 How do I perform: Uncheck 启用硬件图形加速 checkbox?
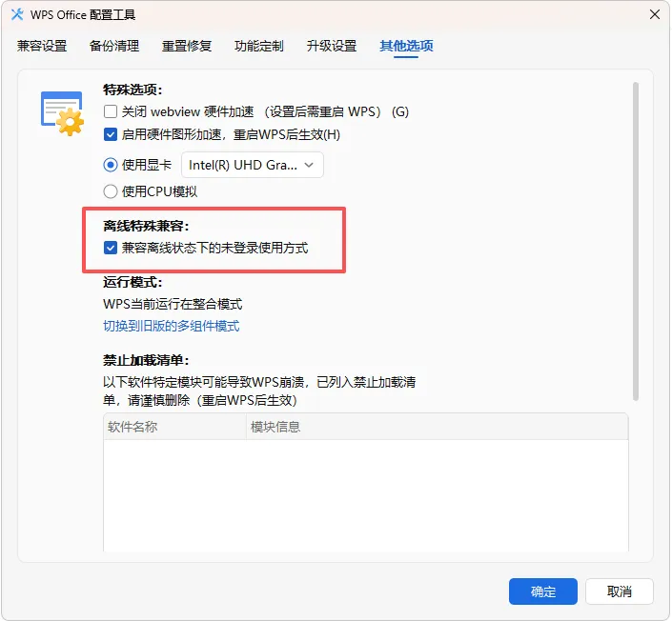tap(111, 135)
